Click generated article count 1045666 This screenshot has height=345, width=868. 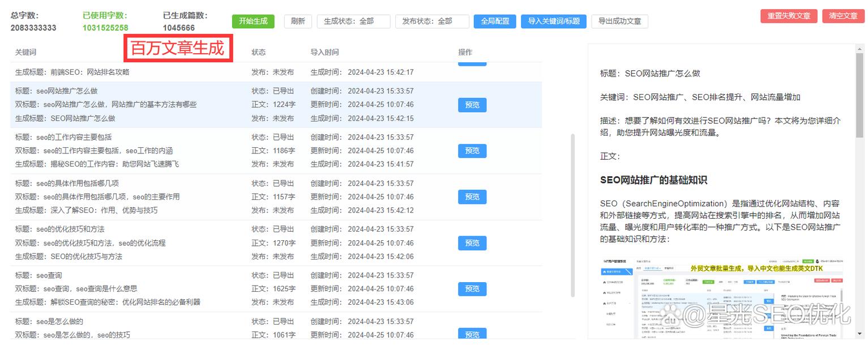(x=179, y=28)
